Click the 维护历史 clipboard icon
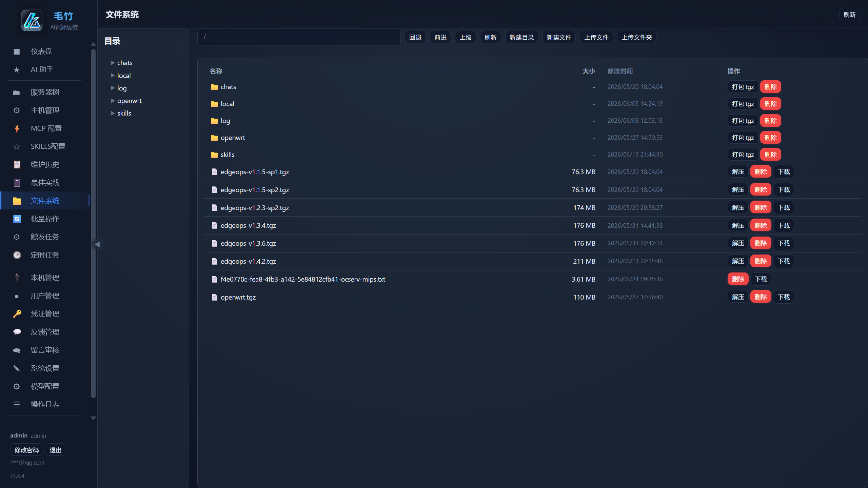 point(17,165)
